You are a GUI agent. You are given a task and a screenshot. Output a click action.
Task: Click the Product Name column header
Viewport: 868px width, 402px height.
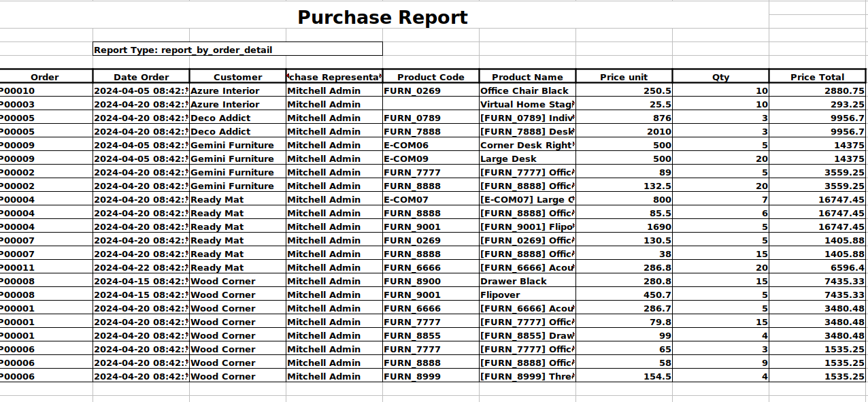(x=527, y=77)
